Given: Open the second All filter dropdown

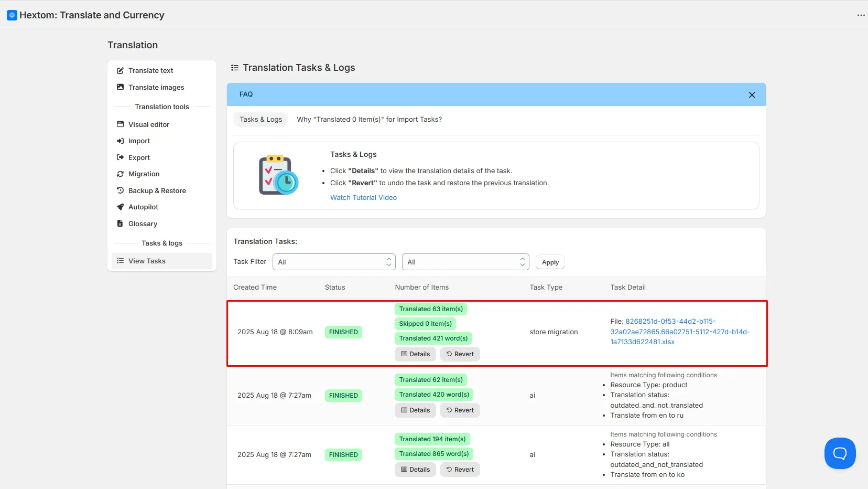Looking at the screenshot, I should pyautogui.click(x=465, y=262).
